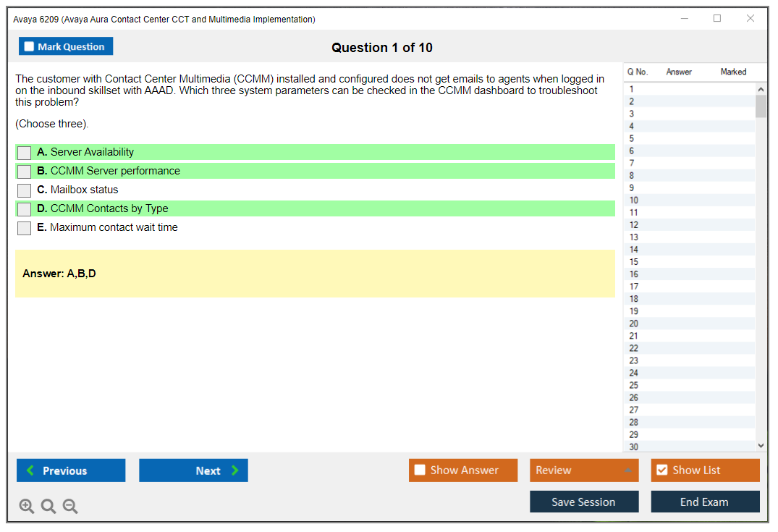Check option C Mailbox status
778x532 pixels.
[x=25, y=190]
